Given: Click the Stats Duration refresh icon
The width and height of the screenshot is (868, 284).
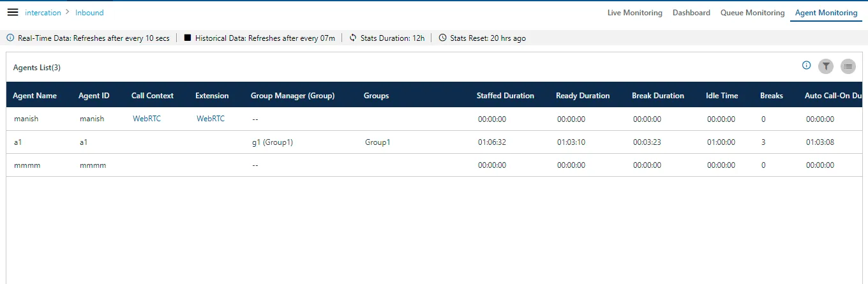Looking at the screenshot, I should point(353,38).
